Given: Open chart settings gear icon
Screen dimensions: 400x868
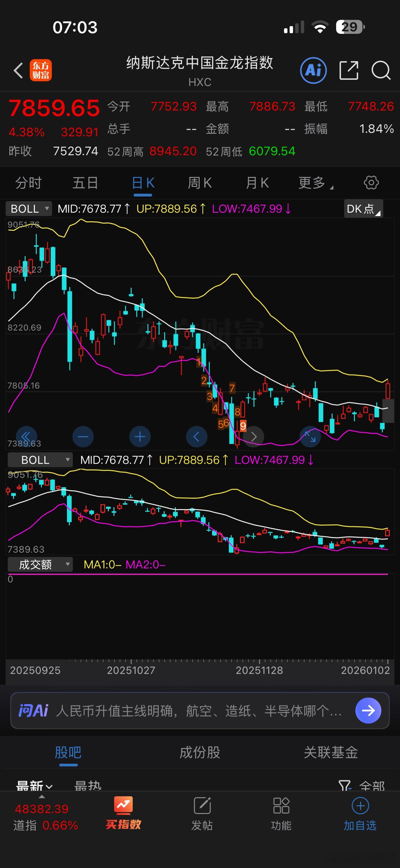Looking at the screenshot, I should [x=371, y=183].
